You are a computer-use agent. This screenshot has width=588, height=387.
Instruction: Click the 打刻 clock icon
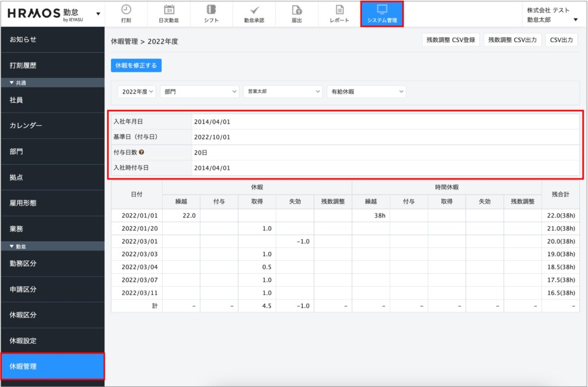[x=126, y=9]
